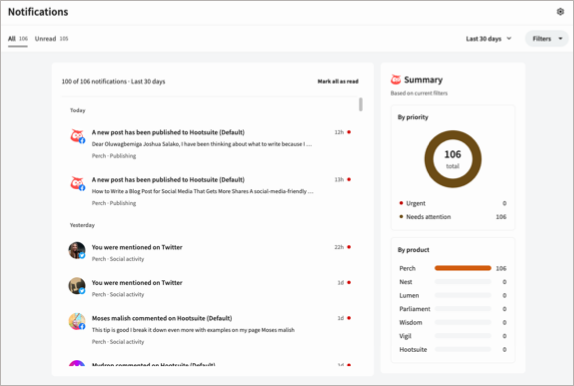The width and height of the screenshot is (574, 386).
Task: Click avatar of 1d Twitter mention
Action: point(77,286)
